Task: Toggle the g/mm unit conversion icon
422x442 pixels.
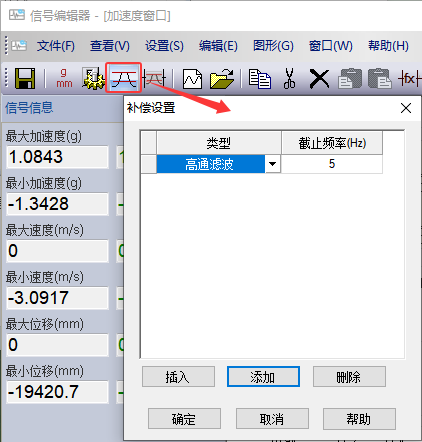Action: 64,79
